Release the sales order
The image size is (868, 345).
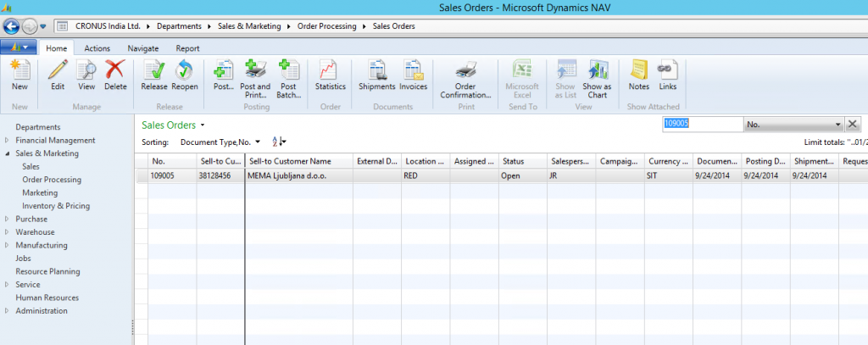pyautogui.click(x=154, y=76)
